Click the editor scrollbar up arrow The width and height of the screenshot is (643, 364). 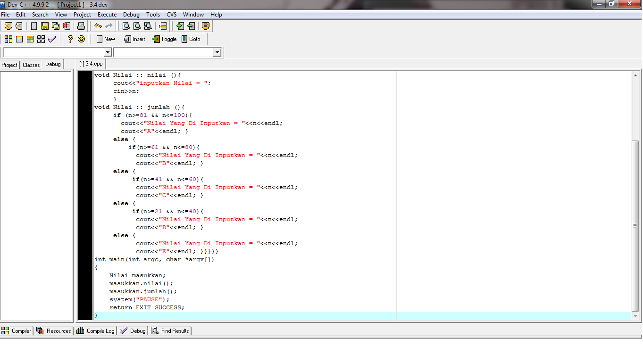pos(635,75)
